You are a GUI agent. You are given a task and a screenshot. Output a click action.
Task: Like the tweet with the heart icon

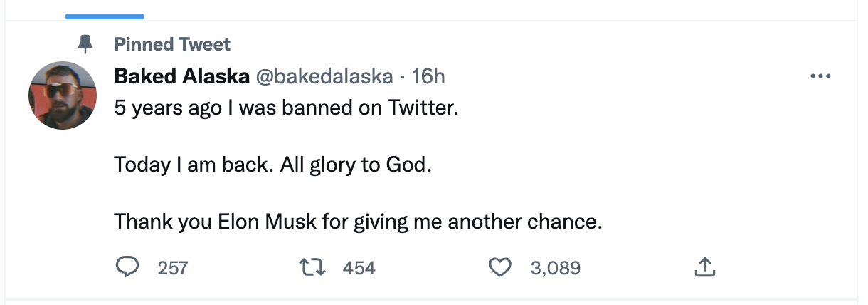coord(501,267)
